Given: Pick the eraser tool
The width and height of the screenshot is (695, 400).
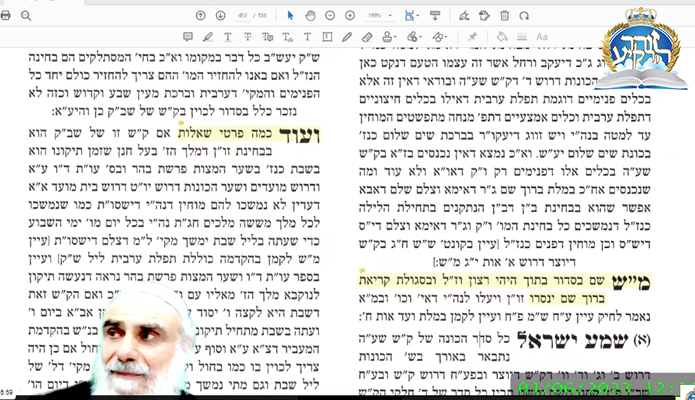Looking at the screenshot, I should (x=369, y=37).
